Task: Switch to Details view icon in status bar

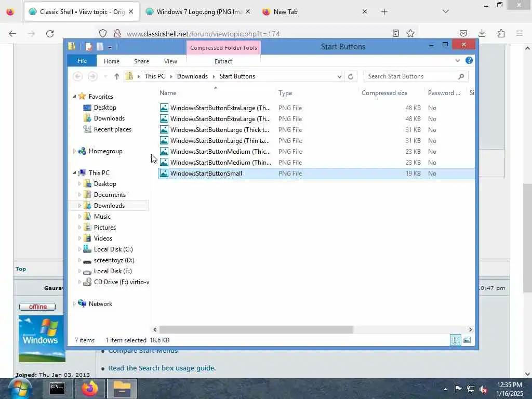Action: coord(456,340)
